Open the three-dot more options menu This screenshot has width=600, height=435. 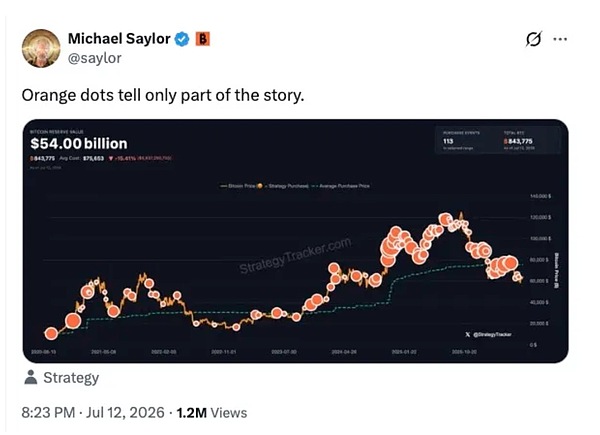[560, 39]
